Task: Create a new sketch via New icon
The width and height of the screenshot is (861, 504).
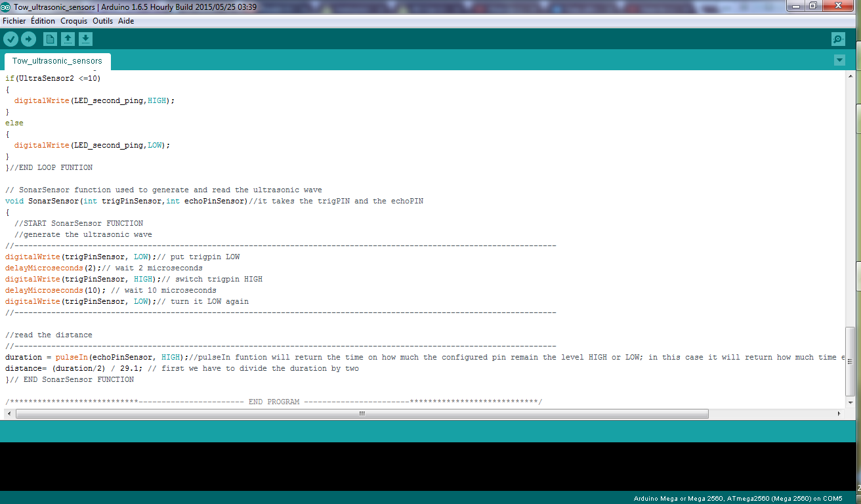Action: 50,39
